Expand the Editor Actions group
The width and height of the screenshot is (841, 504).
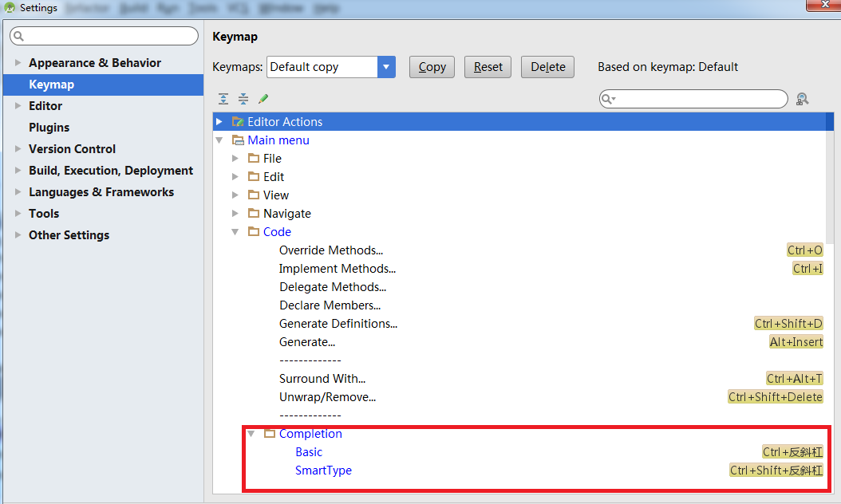tap(219, 122)
